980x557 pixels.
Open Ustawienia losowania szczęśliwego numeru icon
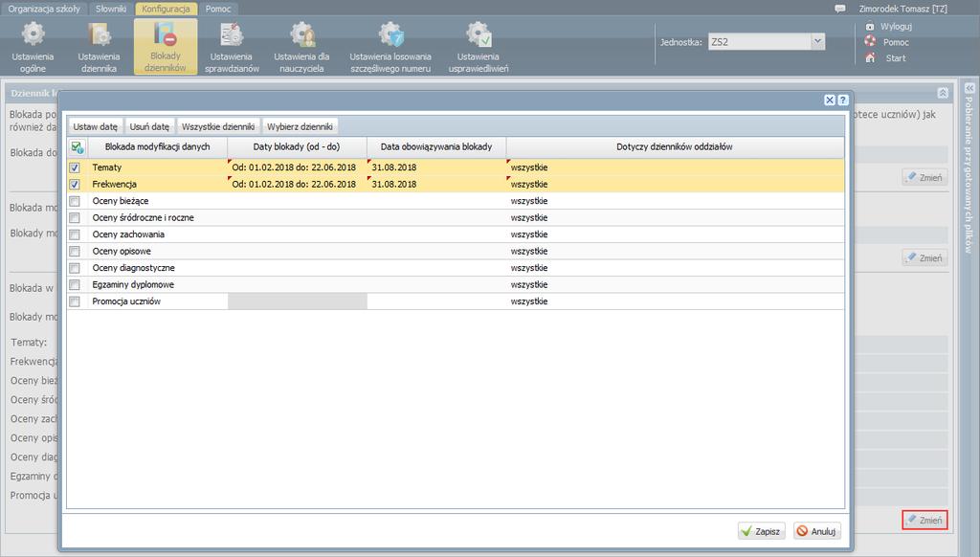point(390,34)
